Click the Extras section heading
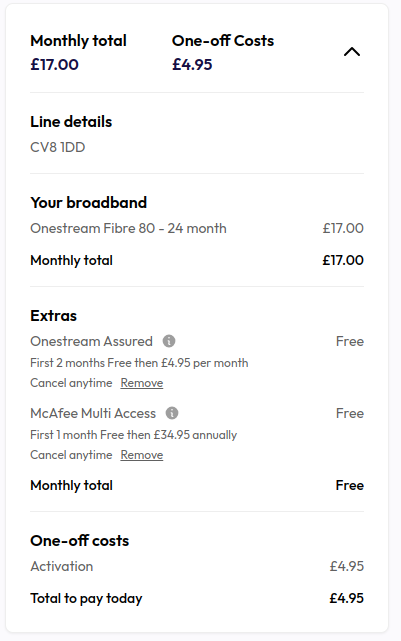 point(54,316)
